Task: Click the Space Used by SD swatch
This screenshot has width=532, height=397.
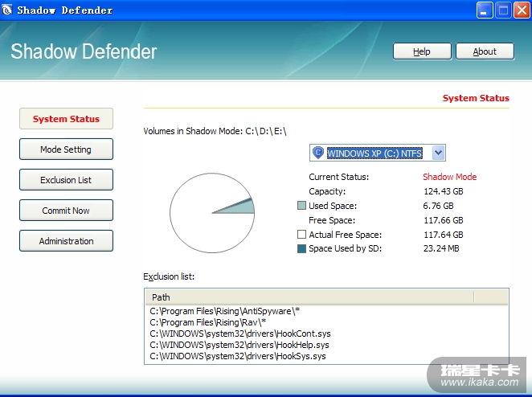Action: tap(301, 248)
